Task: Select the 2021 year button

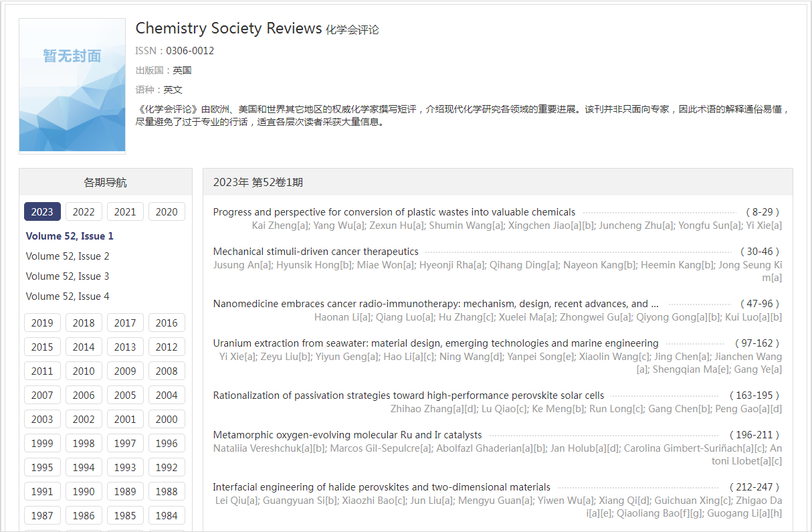Action: [x=125, y=211]
